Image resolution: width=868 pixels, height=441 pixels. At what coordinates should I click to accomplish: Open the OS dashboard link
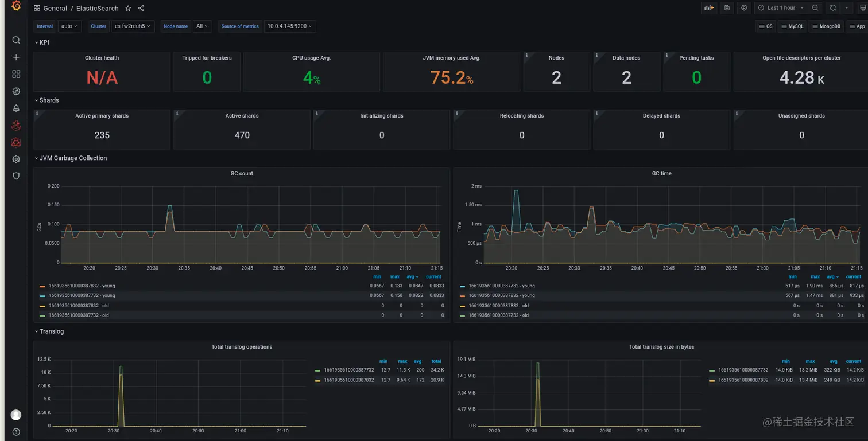pyautogui.click(x=766, y=26)
